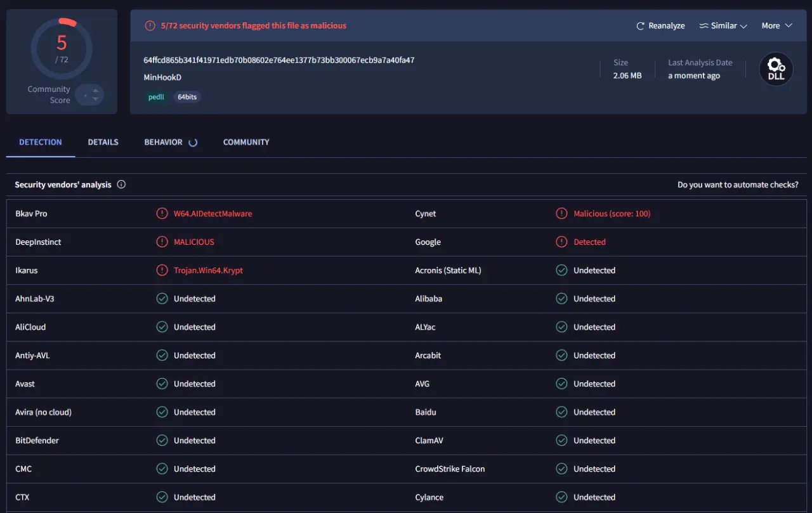The width and height of the screenshot is (812, 513).
Task: Click the info icon next to Security vendors' analysis
Action: tap(121, 185)
